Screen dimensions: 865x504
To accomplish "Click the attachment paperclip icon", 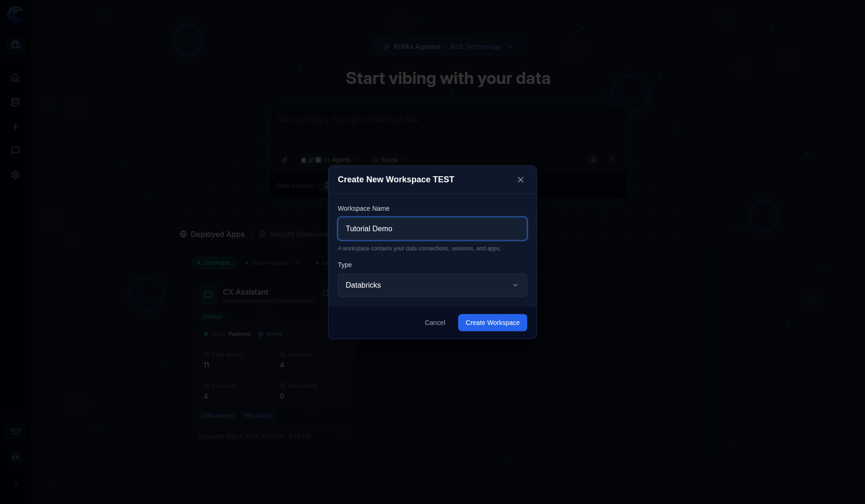I will click(x=285, y=160).
